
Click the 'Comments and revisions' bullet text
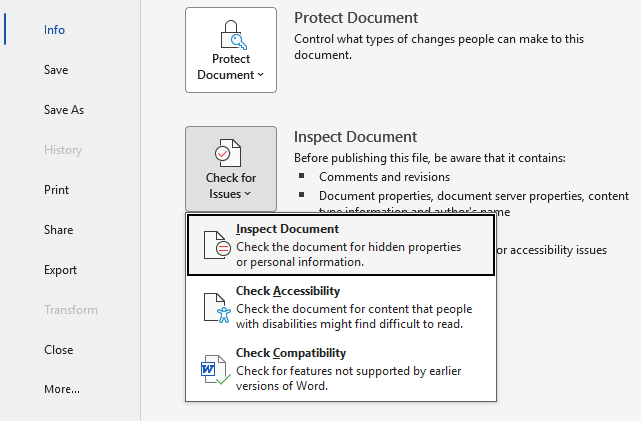click(x=384, y=177)
